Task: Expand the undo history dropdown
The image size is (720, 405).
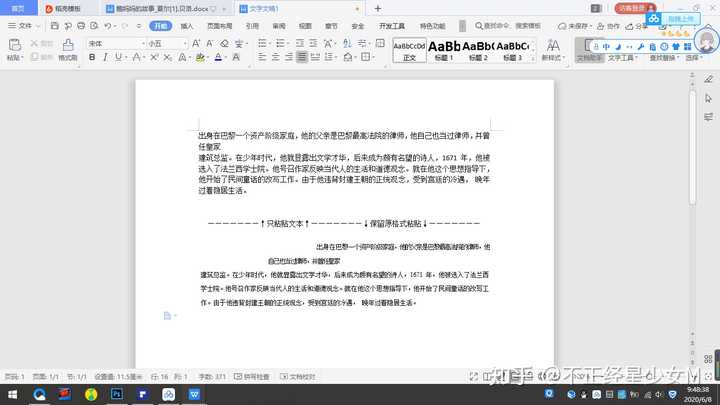Action: [115, 26]
